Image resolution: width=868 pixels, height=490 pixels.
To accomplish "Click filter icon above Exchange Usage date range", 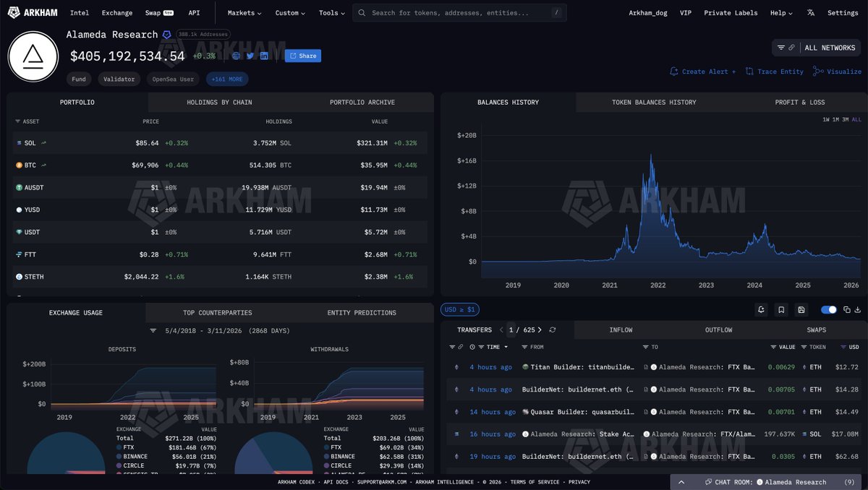I will pyautogui.click(x=153, y=330).
